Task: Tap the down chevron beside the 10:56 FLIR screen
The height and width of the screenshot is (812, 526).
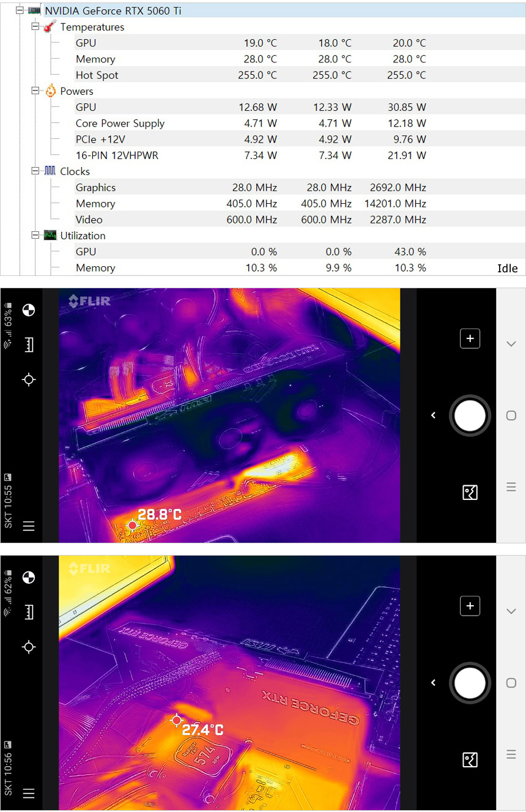Action: point(511,611)
